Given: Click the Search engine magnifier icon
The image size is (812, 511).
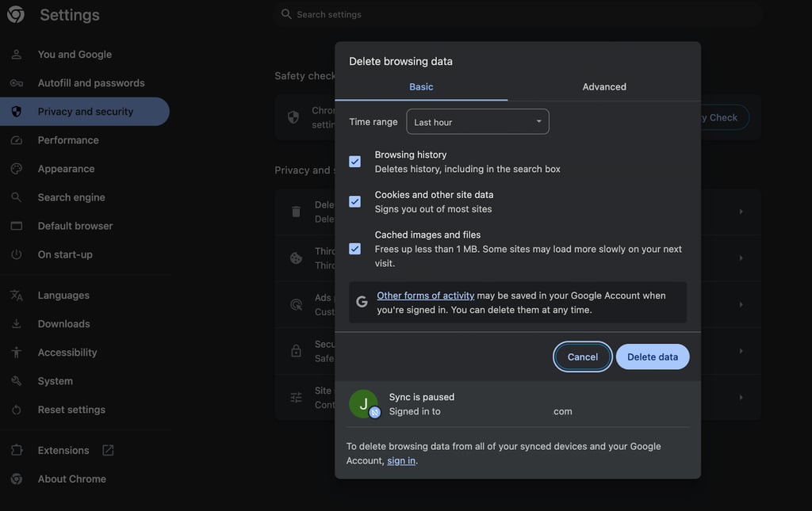Looking at the screenshot, I should point(17,197).
